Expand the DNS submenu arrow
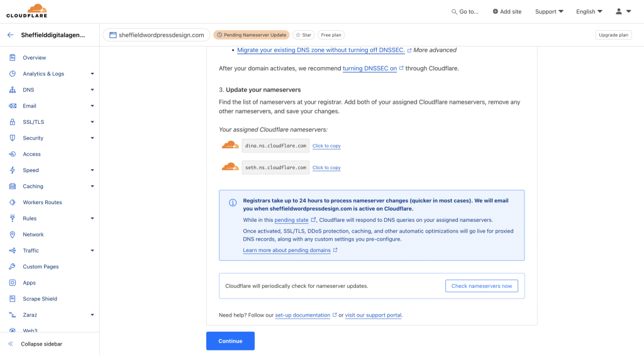This screenshot has height=355, width=644. coord(92,90)
